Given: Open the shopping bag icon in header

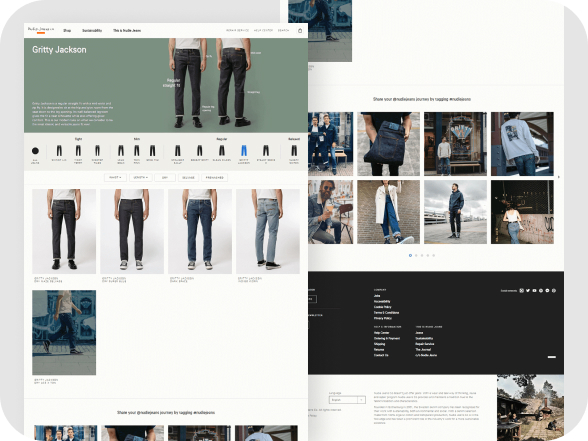Looking at the screenshot, I should click(300, 30).
